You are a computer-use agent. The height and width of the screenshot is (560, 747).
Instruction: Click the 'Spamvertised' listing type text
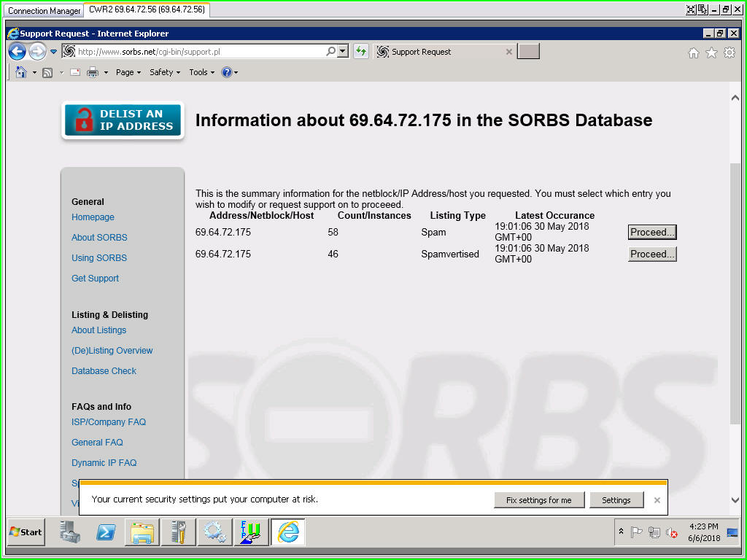coord(449,254)
